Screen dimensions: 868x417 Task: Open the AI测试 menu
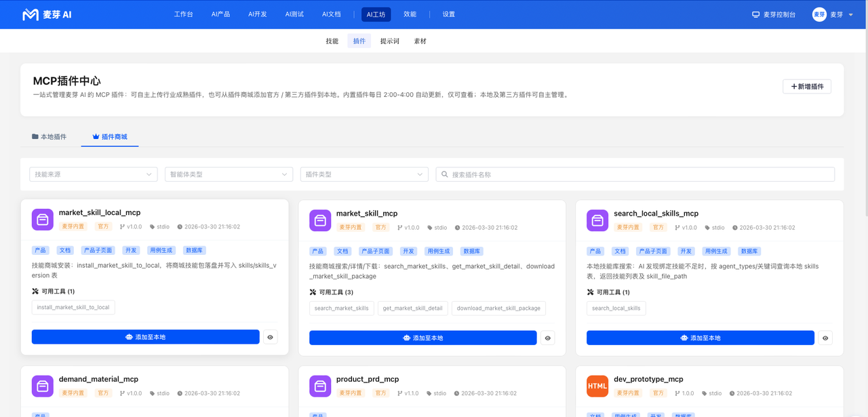294,14
